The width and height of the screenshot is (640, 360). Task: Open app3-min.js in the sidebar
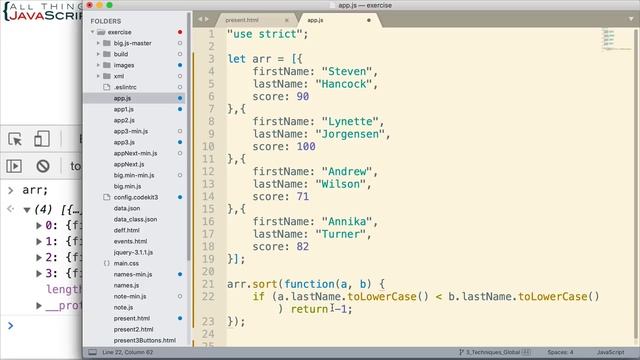(x=131, y=131)
